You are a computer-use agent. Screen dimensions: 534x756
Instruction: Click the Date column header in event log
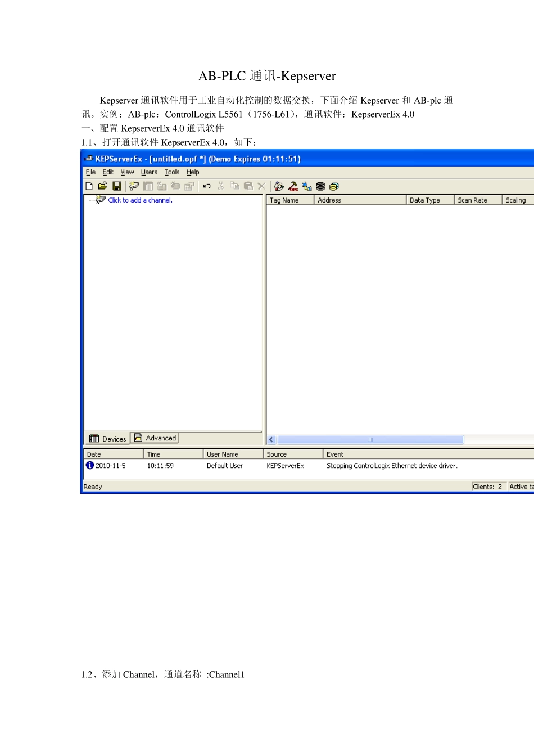114,454
